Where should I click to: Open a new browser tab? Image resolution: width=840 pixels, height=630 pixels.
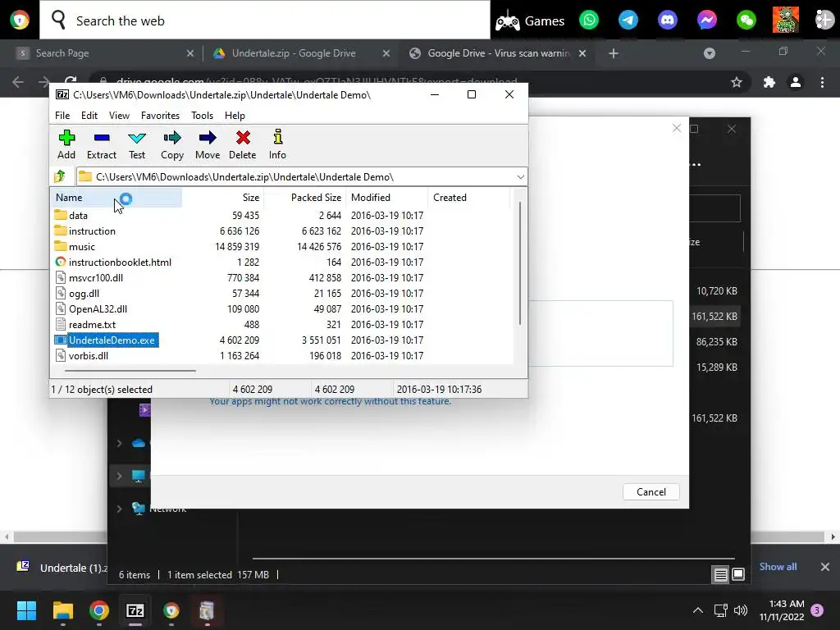click(614, 53)
